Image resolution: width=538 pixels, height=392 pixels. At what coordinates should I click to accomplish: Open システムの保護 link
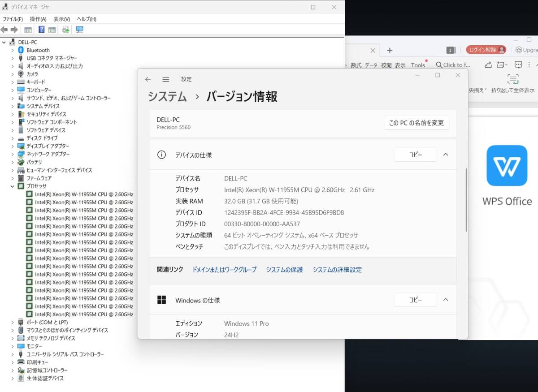coord(284,270)
